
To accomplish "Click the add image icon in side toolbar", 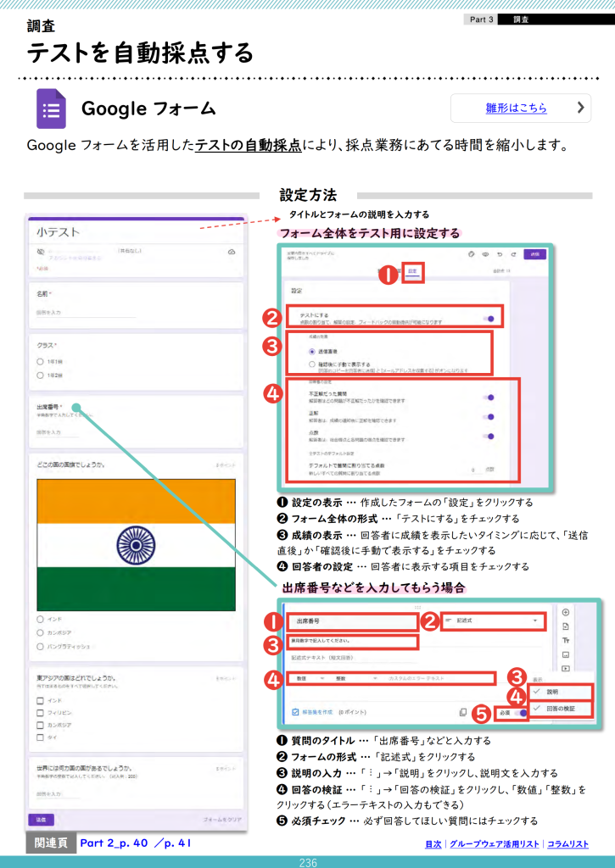I will click(x=566, y=654).
